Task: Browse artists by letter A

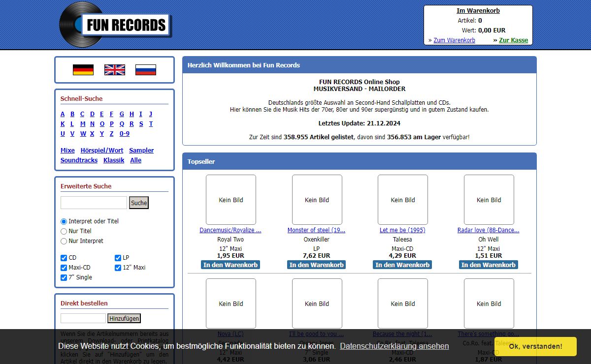Action: (x=63, y=114)
